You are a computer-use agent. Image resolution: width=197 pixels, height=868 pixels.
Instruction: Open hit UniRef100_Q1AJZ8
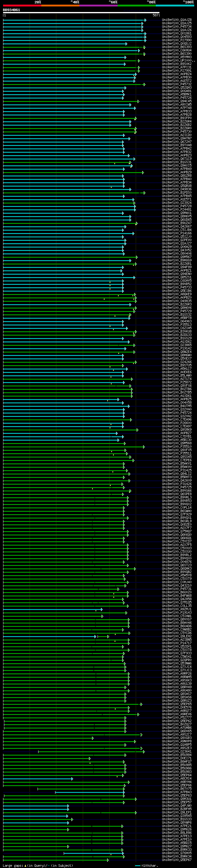(x=177, y=20)
